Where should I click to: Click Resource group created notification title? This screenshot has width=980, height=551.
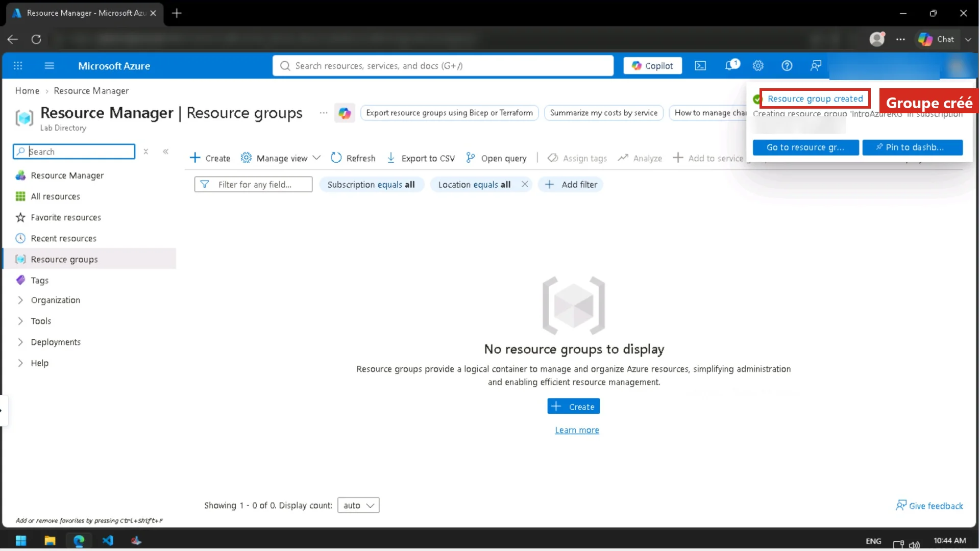pos(815,98)
